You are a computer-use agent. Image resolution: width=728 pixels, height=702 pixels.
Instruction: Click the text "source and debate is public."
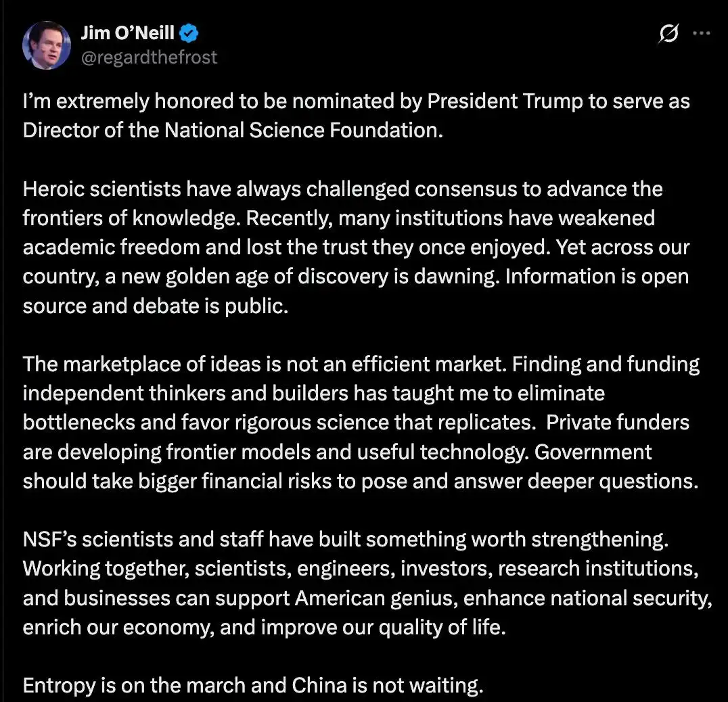[156, 306]
